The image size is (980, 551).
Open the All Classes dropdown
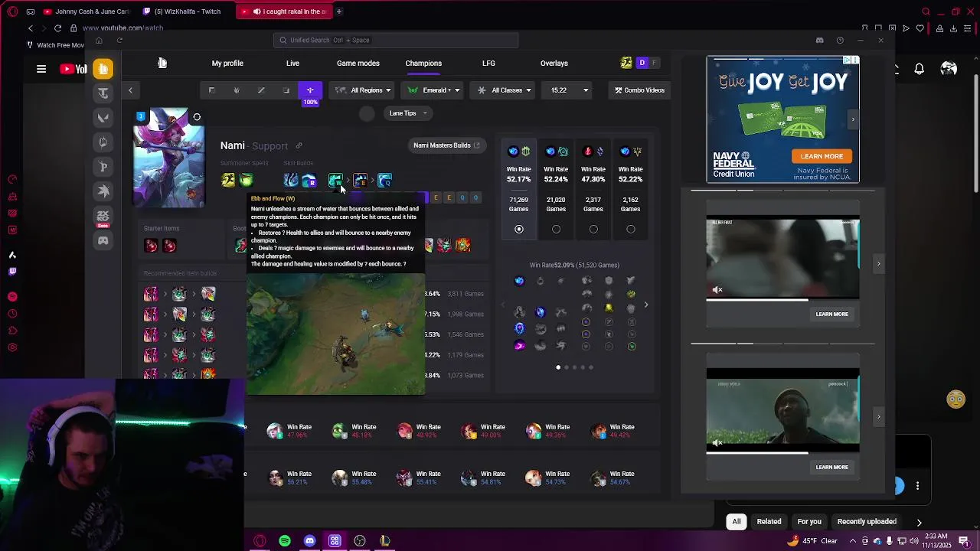(503, 90)
